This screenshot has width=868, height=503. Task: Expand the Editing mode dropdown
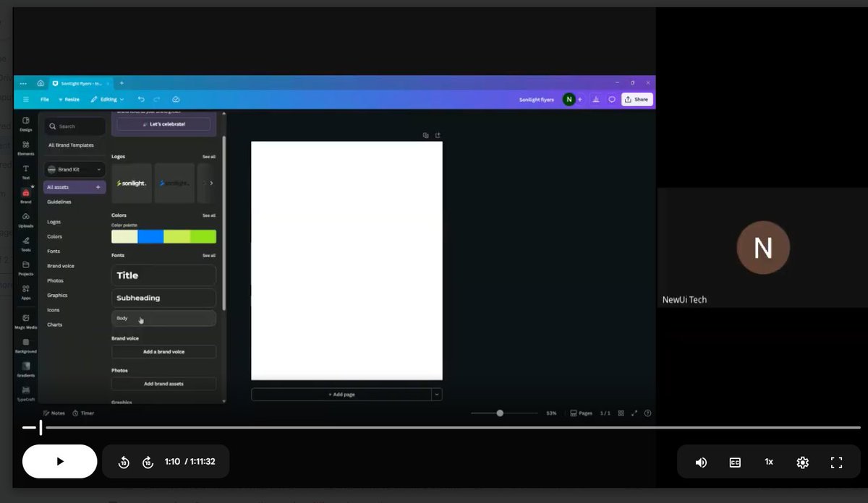pos(108,99)
